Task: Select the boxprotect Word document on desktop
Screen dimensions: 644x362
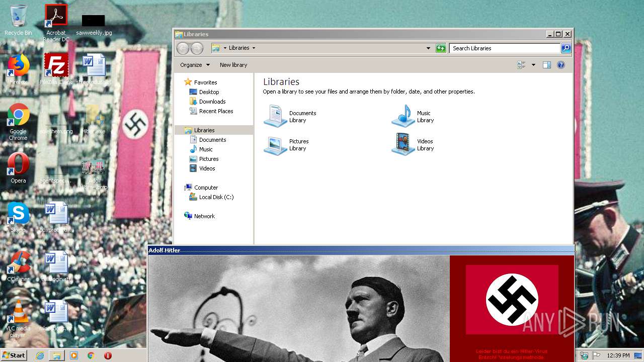Action: pos(56,217)
